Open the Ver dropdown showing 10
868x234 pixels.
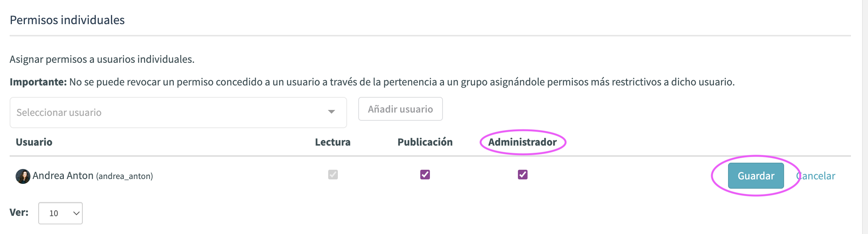click(61, 213)
